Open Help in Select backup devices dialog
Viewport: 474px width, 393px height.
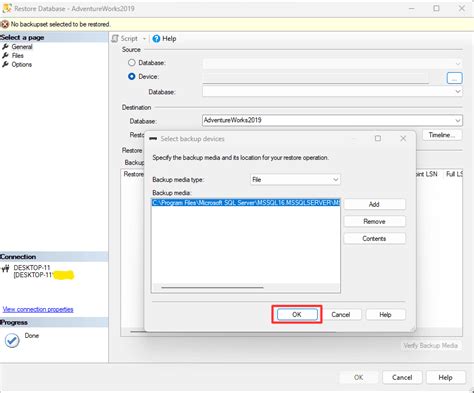[385, 314]
